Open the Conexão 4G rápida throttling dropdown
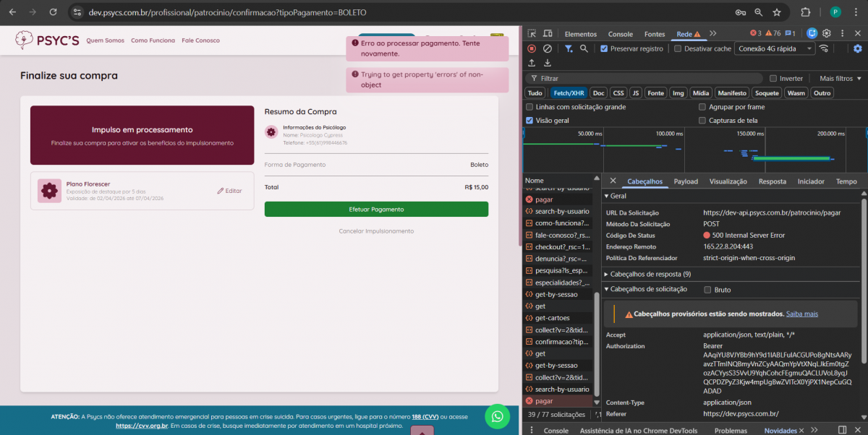 [773, 48]
